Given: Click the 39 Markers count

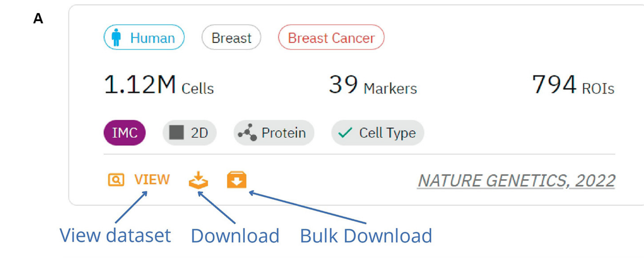Looking at the screenshot, I should (373, 85).
